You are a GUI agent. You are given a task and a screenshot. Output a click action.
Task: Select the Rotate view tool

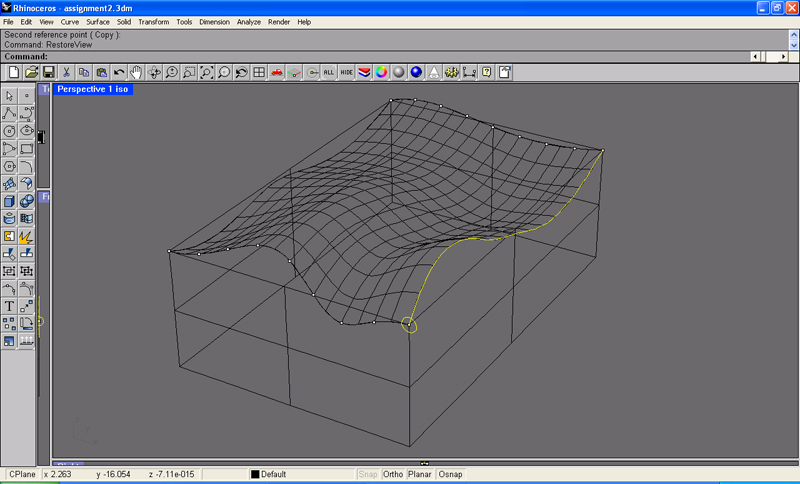coord(154,72)
